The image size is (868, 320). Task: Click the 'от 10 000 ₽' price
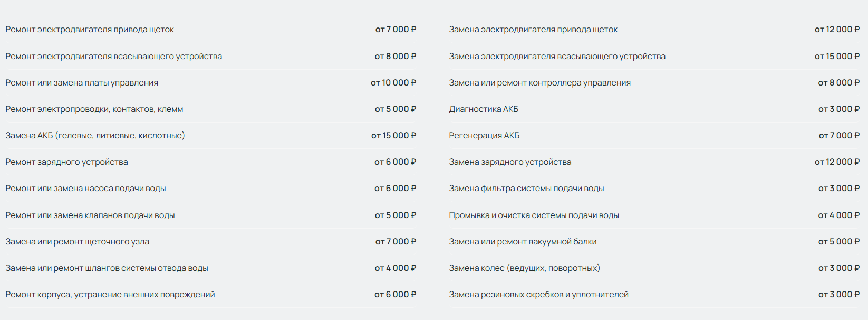393,83
